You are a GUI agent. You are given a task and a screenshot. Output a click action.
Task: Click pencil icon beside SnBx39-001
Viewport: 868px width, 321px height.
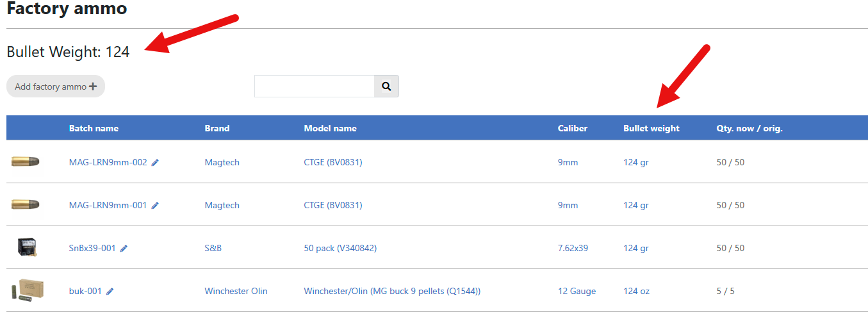pos(124,249)
